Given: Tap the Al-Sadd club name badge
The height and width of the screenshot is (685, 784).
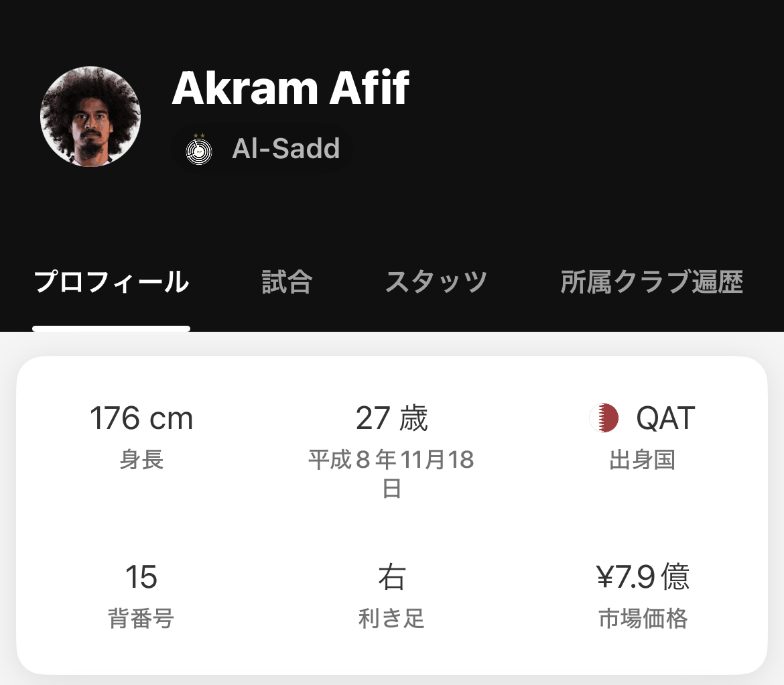Looking at the screenshot, I should pyautogui.click(x=262, y=149).
